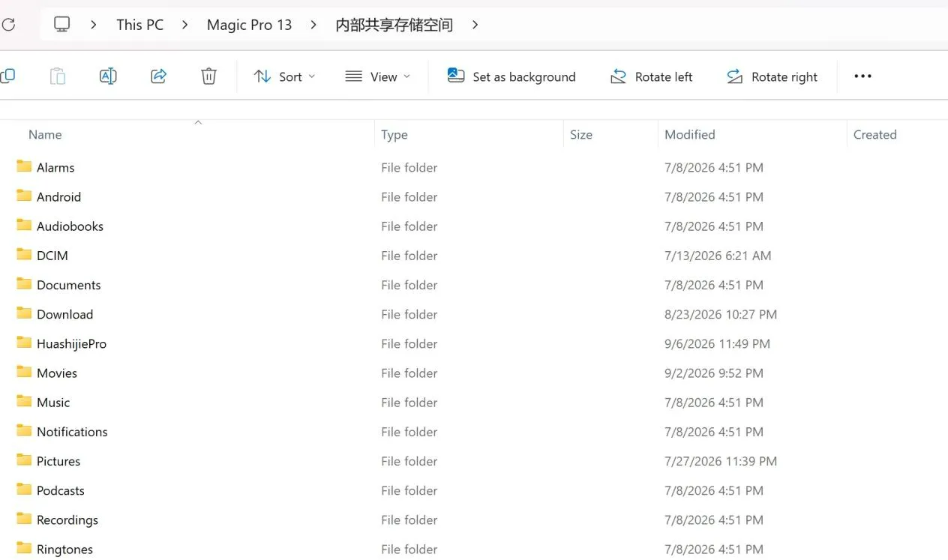Screen dimensions: 948x560
Task: Select the Download folder icon
Action: pyautogui.click(x=24, y=313)
